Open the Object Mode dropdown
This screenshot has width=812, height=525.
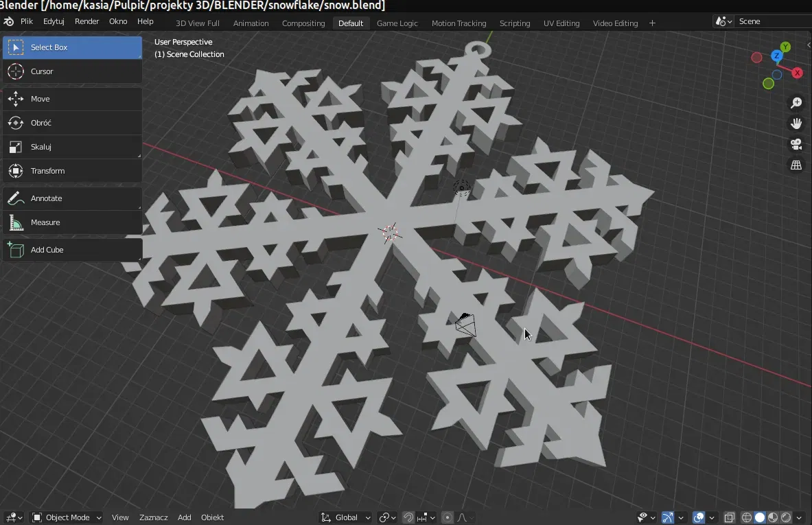pyautogui.click(x=67, y=517)
